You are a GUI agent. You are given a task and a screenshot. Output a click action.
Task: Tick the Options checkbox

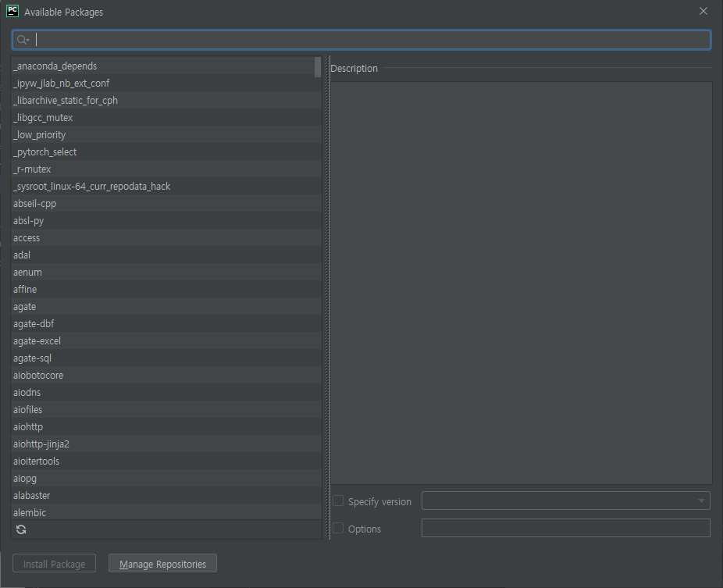tap(338, 528)
